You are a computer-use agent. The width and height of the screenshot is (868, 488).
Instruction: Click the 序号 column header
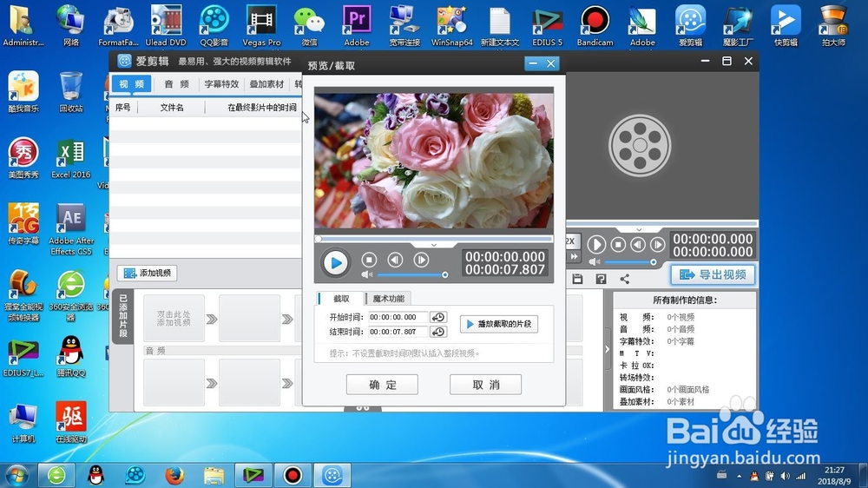coord(123,108)
